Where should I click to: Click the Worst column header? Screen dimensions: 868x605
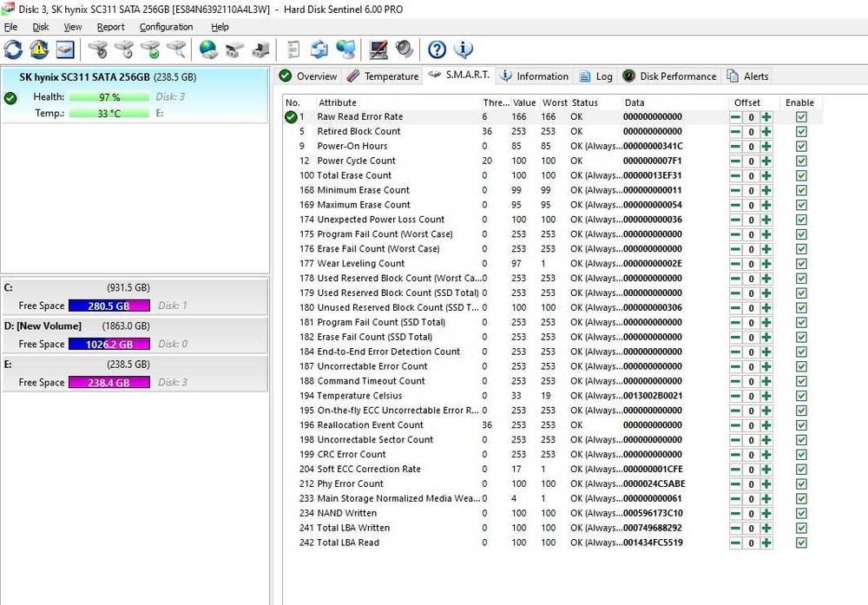point(555,102)
